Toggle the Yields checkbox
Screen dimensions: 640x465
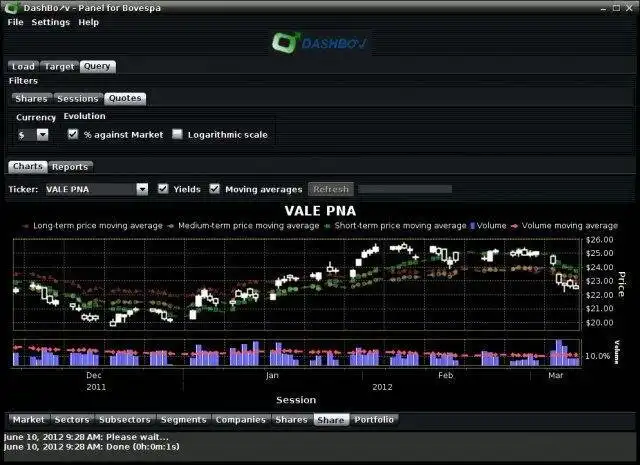point(163,189)
